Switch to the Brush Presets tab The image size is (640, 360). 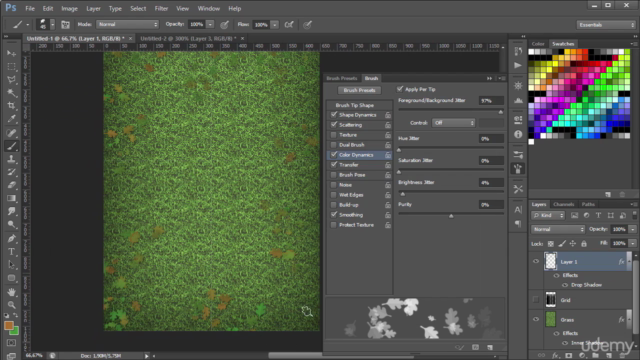click(342, 78)
